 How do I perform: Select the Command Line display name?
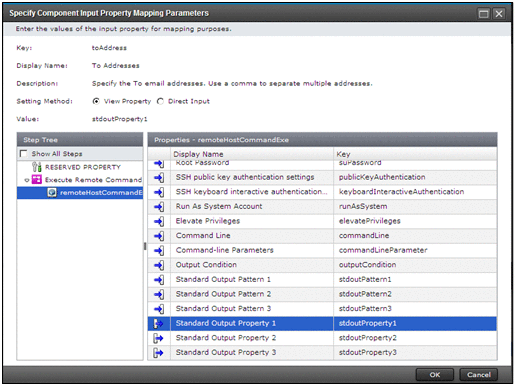pyautogui.click(x=203, y=236)
